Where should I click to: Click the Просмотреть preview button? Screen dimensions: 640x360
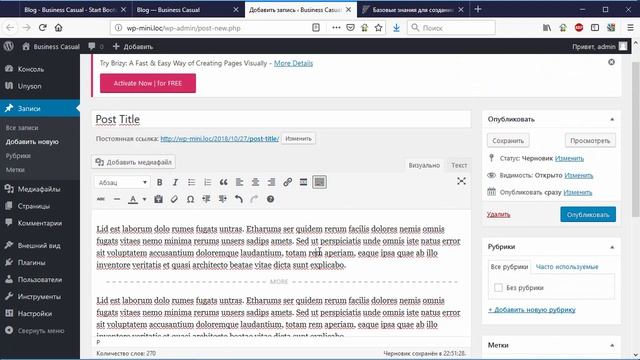[x=590, y=140]
